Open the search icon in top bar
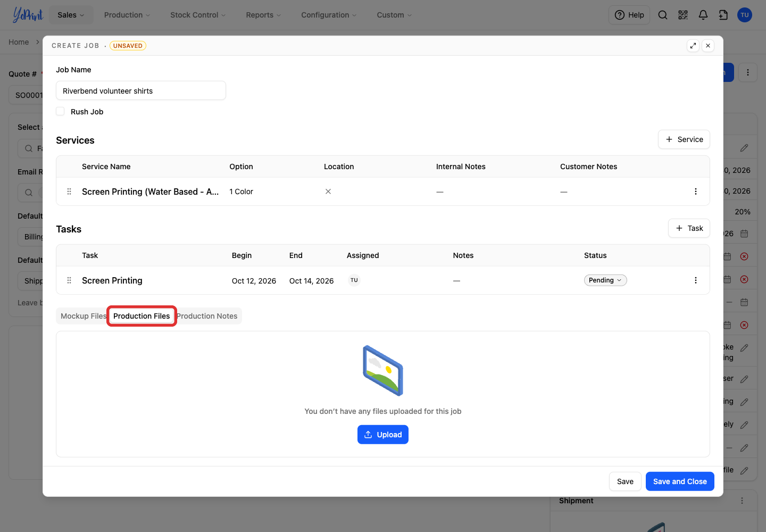 [663, 15]
